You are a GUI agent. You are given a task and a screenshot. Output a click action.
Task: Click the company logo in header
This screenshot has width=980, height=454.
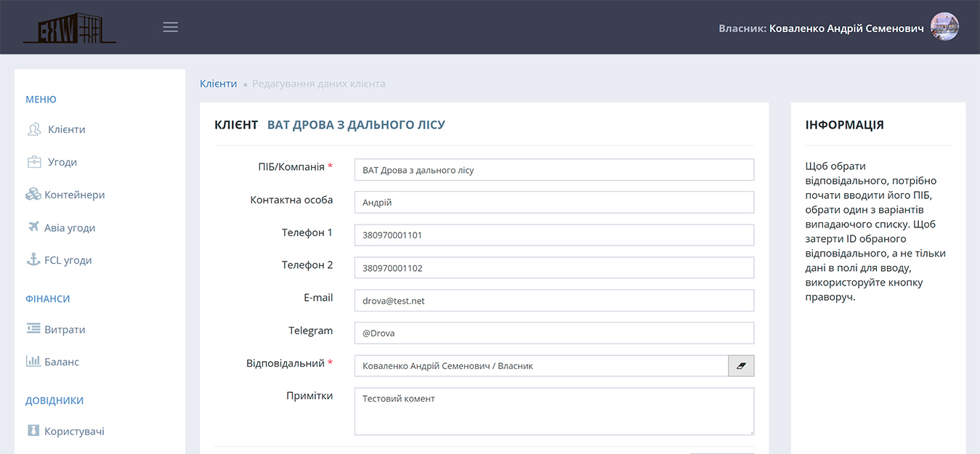click(x=69, y=28)
